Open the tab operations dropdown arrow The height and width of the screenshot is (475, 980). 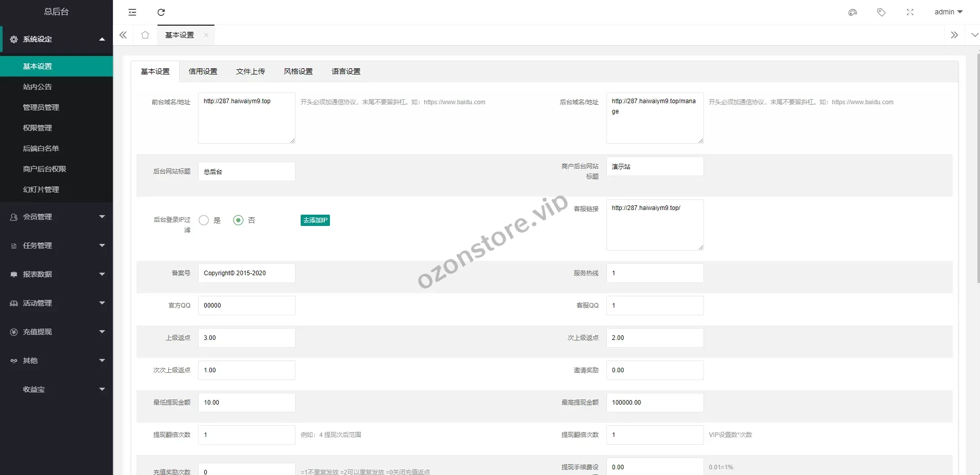click(x=974, y=35)
